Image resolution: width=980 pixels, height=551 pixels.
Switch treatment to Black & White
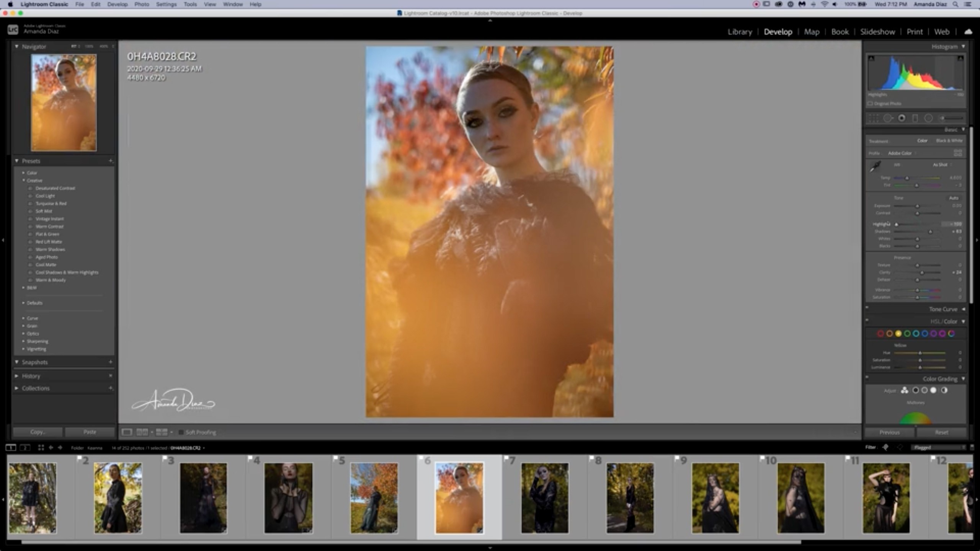click(x=949, y=141)
